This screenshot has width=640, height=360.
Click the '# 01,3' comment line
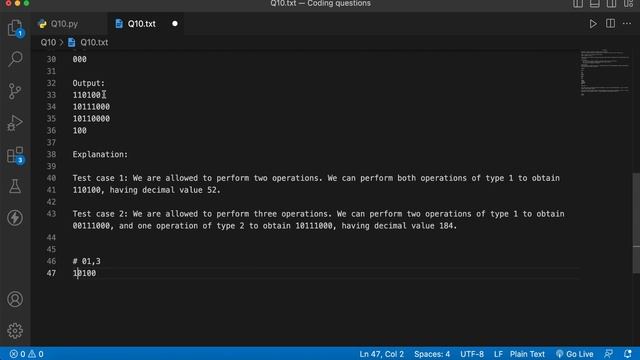point(87,261)
